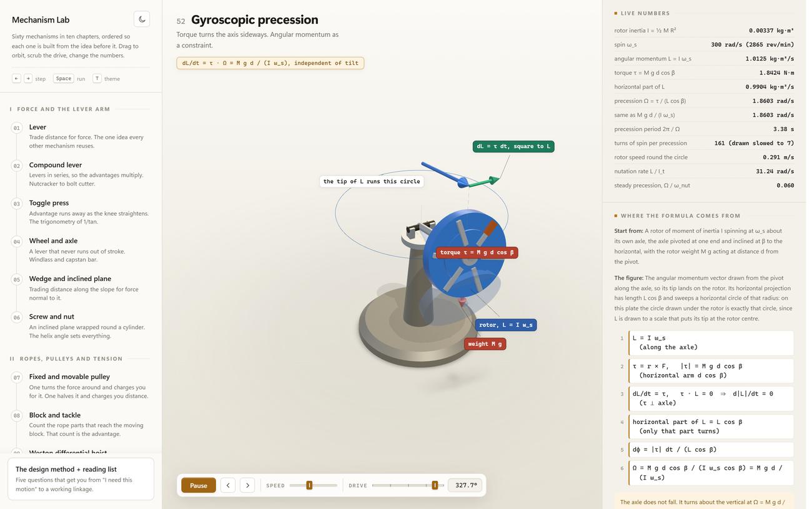Click derivation step 6: Ω = M g d cos β
Screen dimensions: 812x509
tap(711, 473)
